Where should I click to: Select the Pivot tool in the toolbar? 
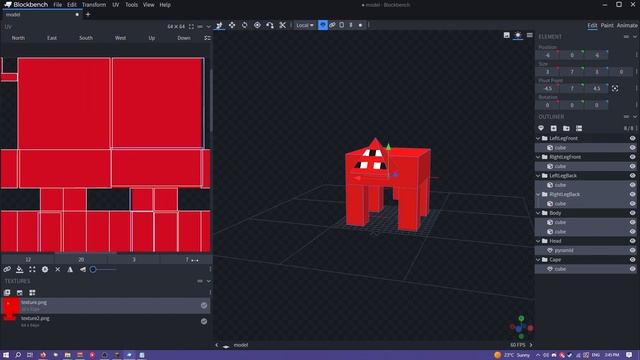pyautogui.click(x=257, y=25)
